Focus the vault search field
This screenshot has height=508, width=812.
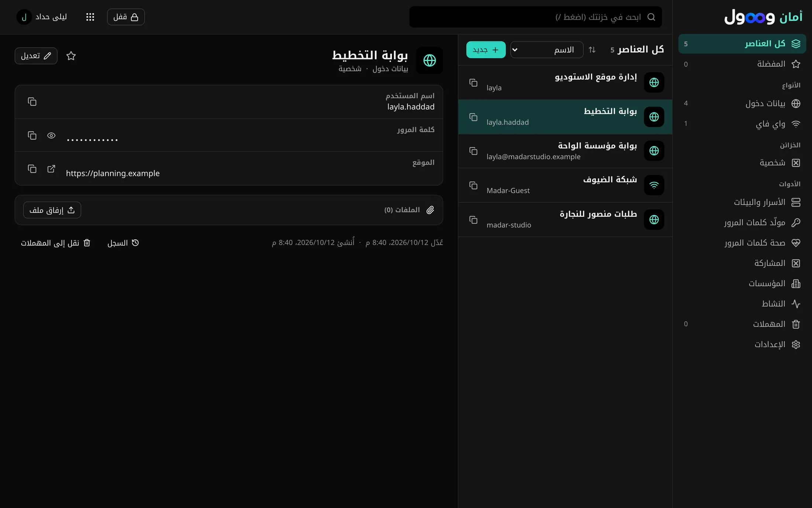click(x=536, y=17)
